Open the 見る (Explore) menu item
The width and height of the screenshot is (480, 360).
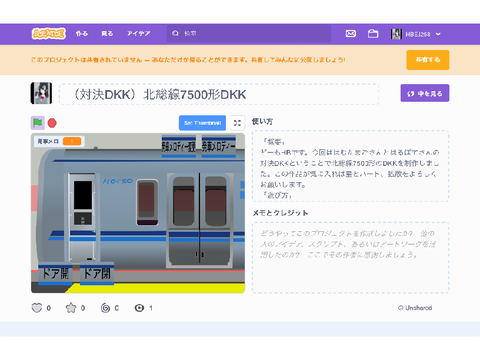[x=107, y=34]
